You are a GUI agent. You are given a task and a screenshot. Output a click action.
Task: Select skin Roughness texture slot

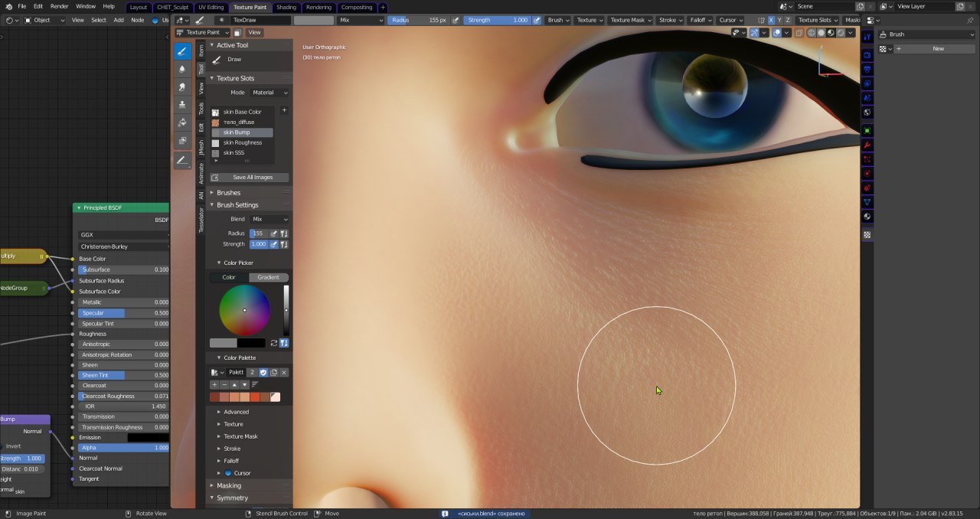point(242,142)
